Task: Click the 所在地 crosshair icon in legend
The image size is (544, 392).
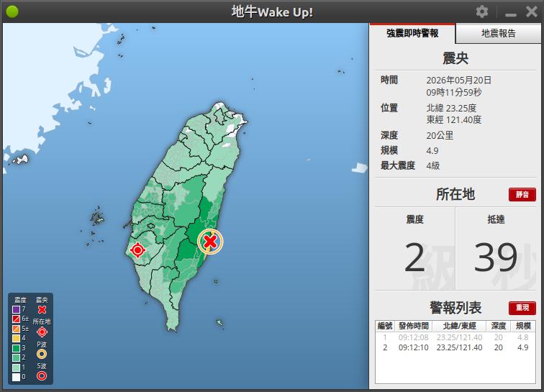Action: tap(42, 332)
